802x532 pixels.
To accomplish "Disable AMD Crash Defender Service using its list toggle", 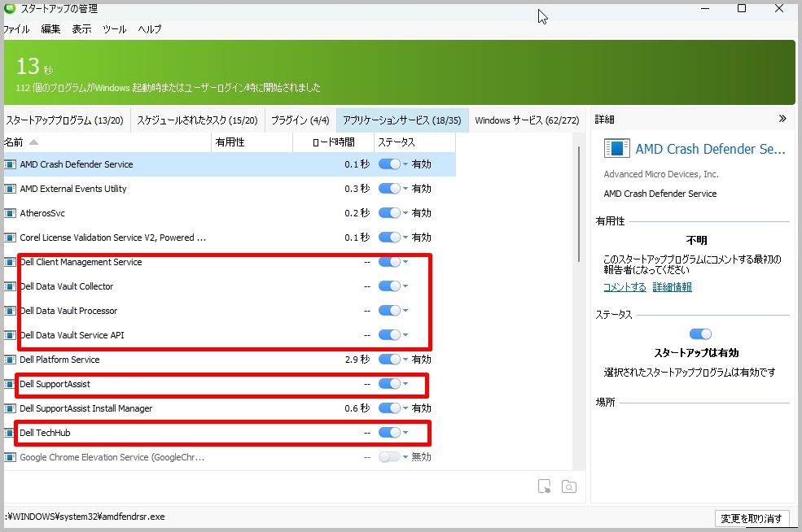I will coord(389,164).
